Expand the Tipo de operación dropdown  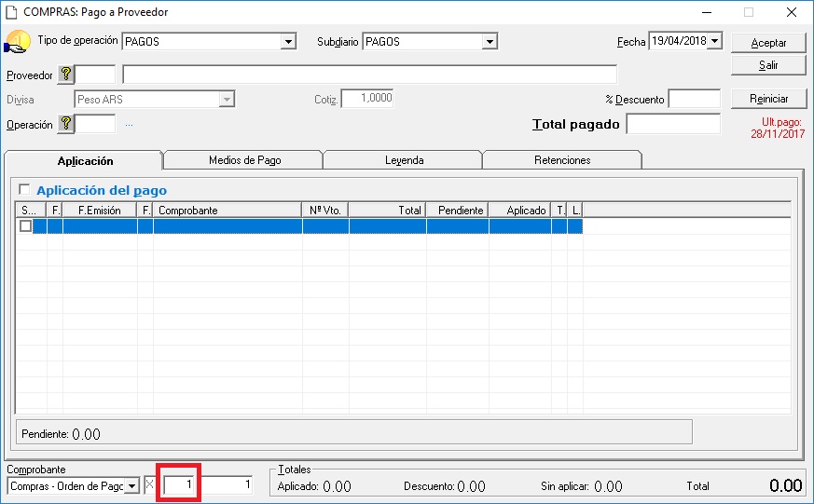pyautogui.click(x=288, y=42)
